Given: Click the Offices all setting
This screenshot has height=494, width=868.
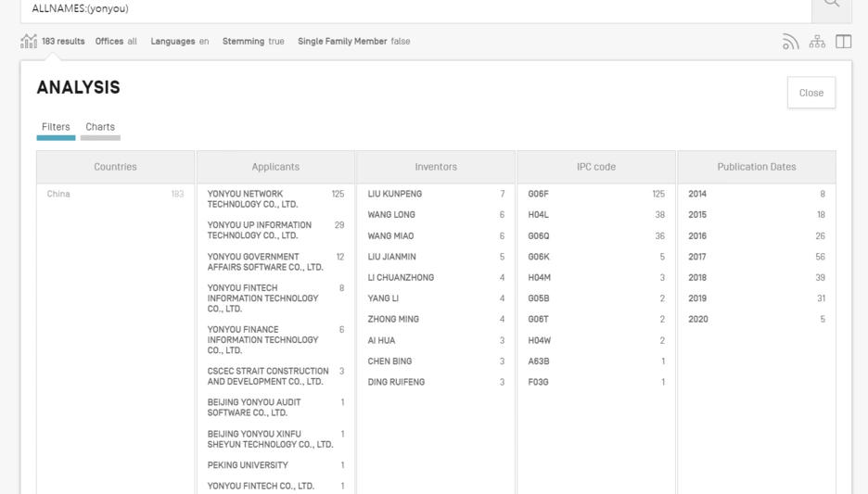Looking at the screenshot, I should tap(116, 42).
